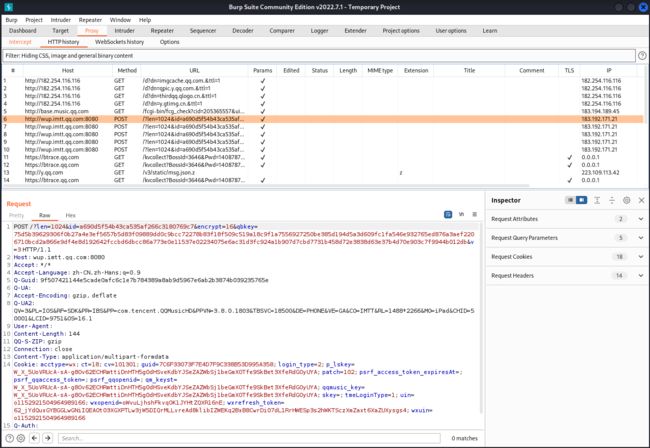The width and height of the screenshot is (650, 448).
Task: Go to next search match arrow
Action: 48,438
